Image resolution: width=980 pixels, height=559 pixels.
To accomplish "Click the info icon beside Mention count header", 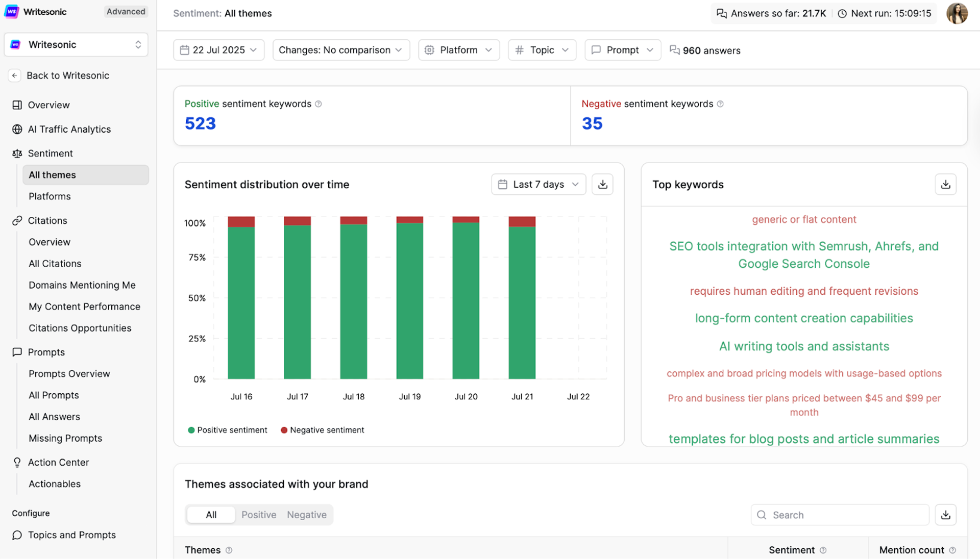I will [x=952, y=550].
